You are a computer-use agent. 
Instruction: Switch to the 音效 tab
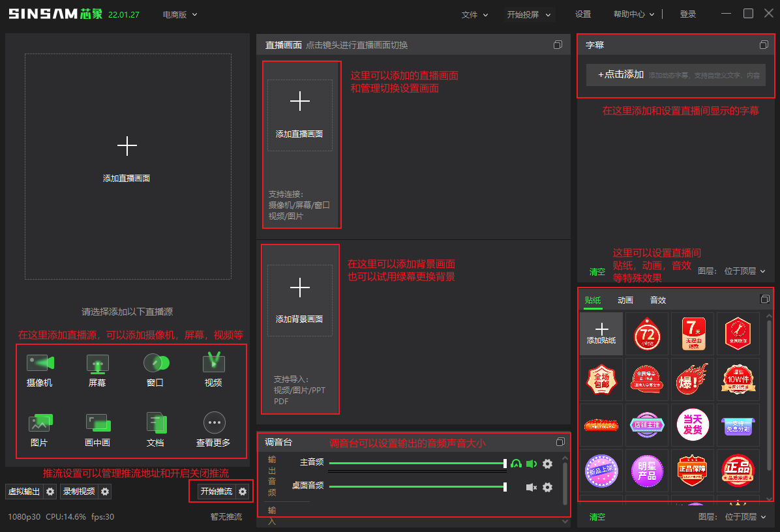click(x=657, y=301)
